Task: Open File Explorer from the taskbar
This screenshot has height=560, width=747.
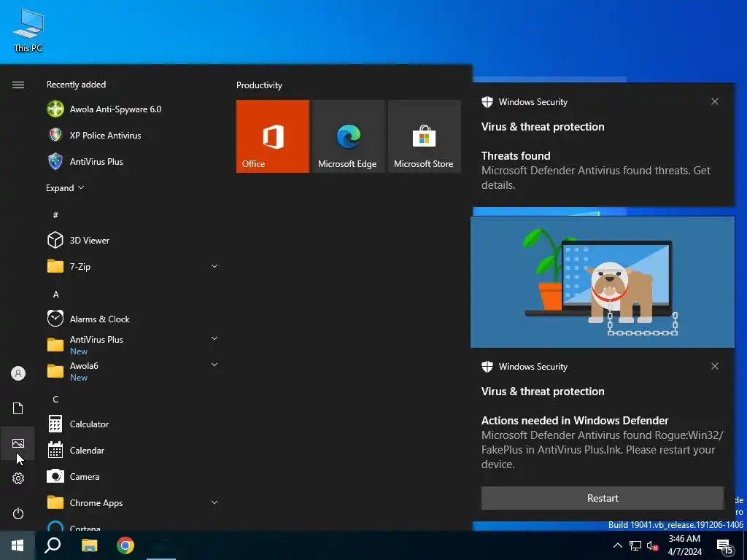Action: click(x=89, y=545)
